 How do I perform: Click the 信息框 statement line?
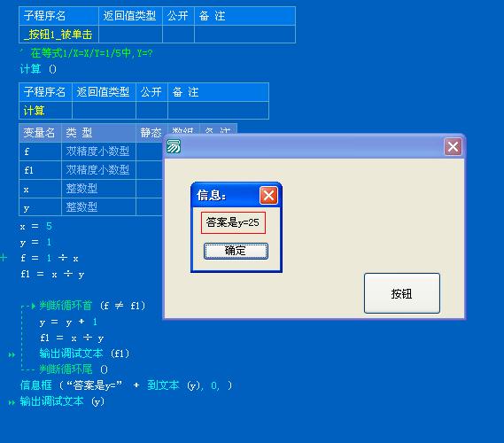126,385
